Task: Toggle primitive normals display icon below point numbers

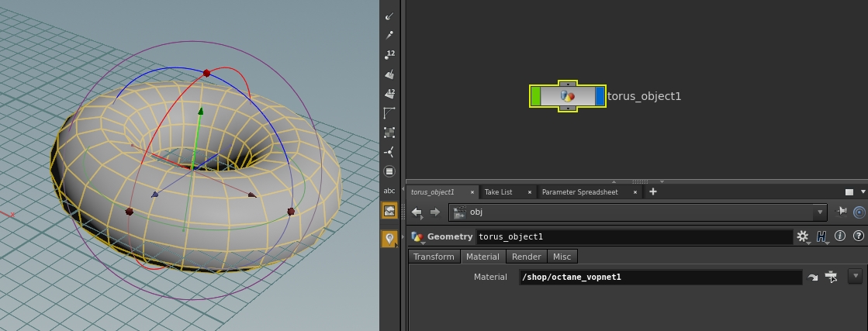Action: point(389,74)
